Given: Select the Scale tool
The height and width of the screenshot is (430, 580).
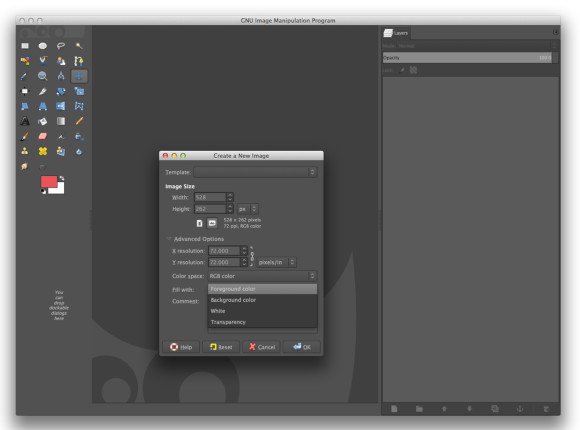Looking at the screenshot, I should [79, 91].
